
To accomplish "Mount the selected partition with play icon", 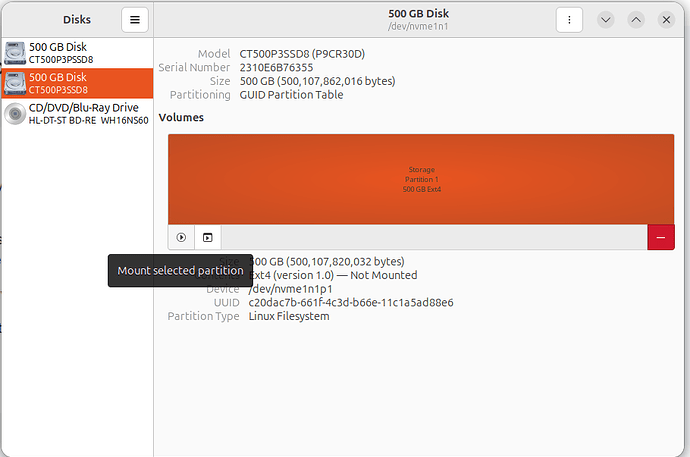I will coord(181,238).
